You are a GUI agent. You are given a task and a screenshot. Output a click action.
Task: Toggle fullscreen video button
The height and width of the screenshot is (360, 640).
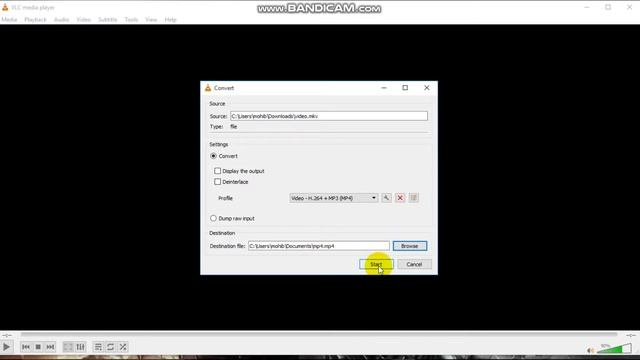point(68,347)
